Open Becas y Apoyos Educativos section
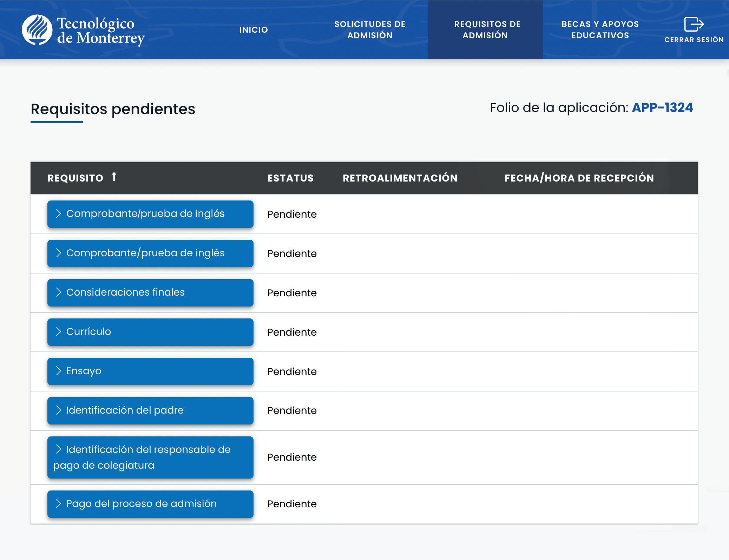729x560 pixels. 600,30
